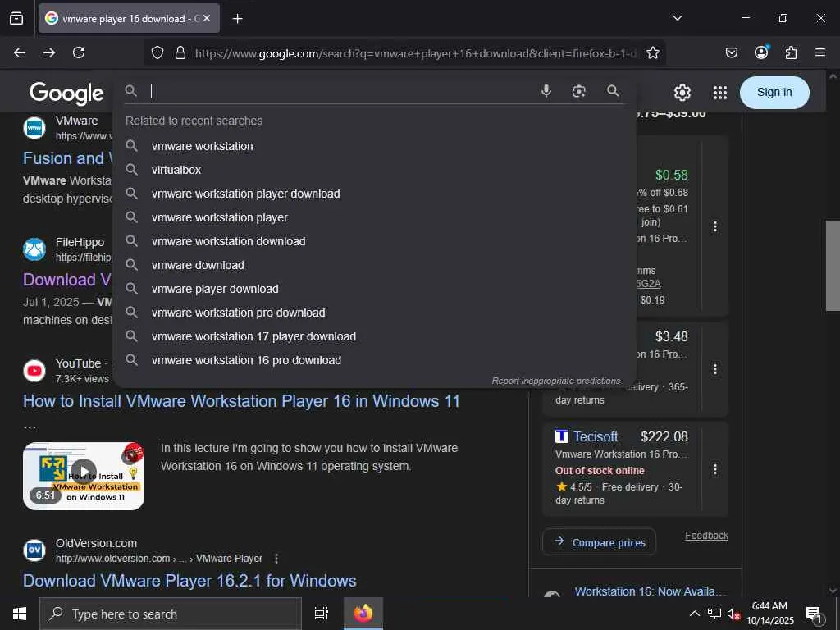Click the magnifier search submit icon

614,91
